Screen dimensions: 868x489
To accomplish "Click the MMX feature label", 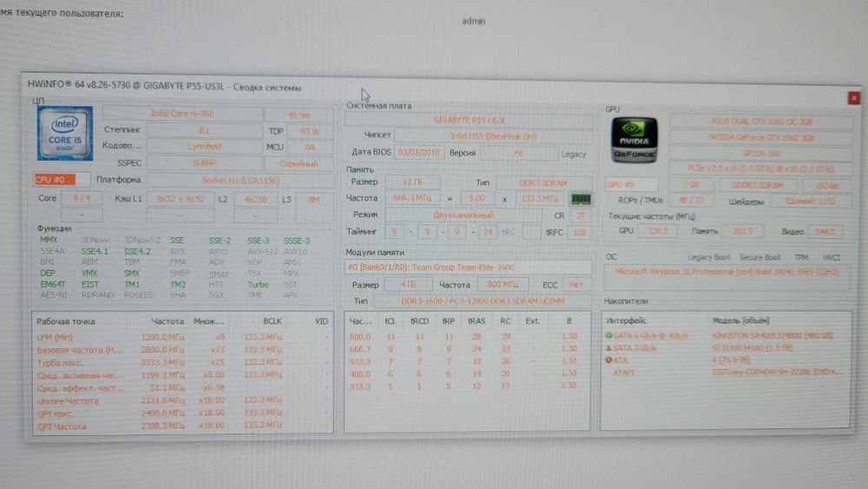I will pos(49,240).
